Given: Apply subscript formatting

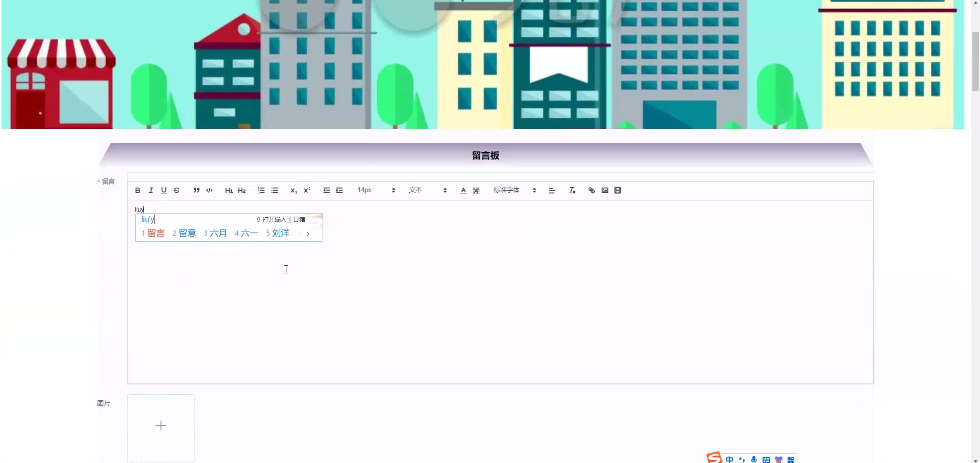Looking at the screenshot, I should 294,190.
